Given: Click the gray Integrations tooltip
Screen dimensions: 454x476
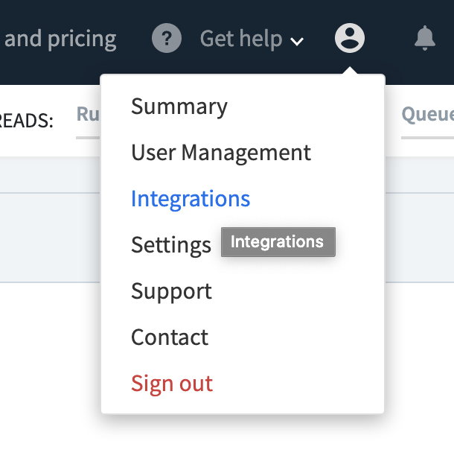Looking at the screenshot, I should pyautogui.click(x=278, y=242).
